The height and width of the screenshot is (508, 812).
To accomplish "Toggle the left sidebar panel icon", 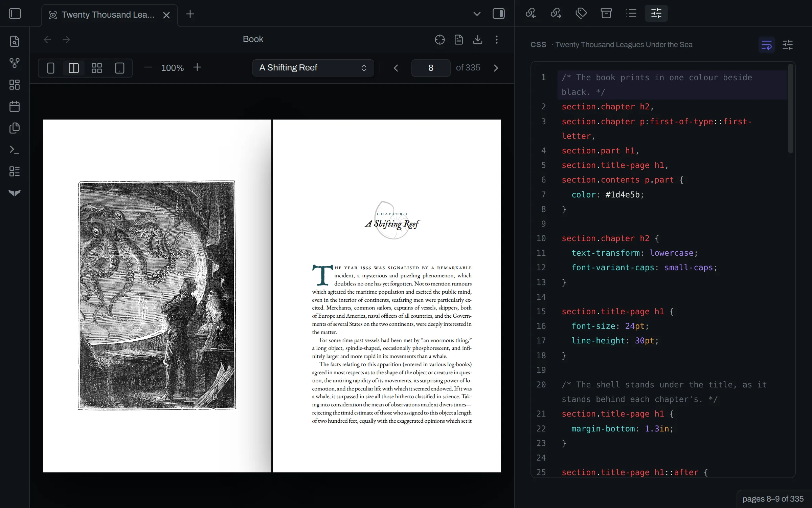I will [x=15, y=14].
